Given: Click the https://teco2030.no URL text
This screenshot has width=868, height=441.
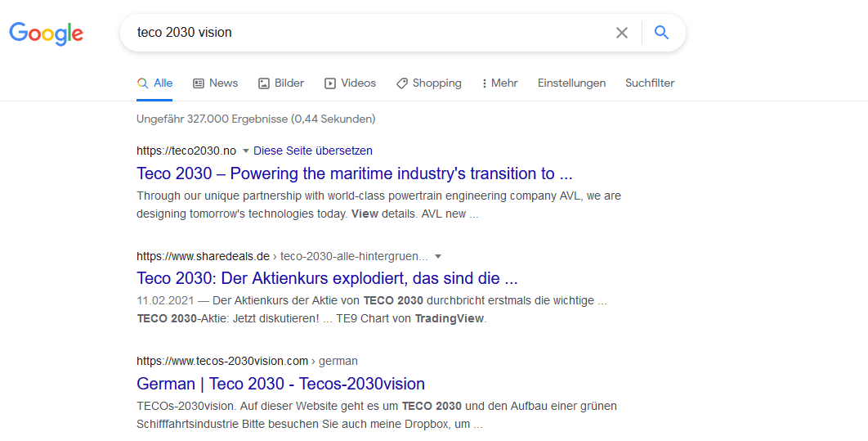Looking at the screenshot, I should point(186,151).
